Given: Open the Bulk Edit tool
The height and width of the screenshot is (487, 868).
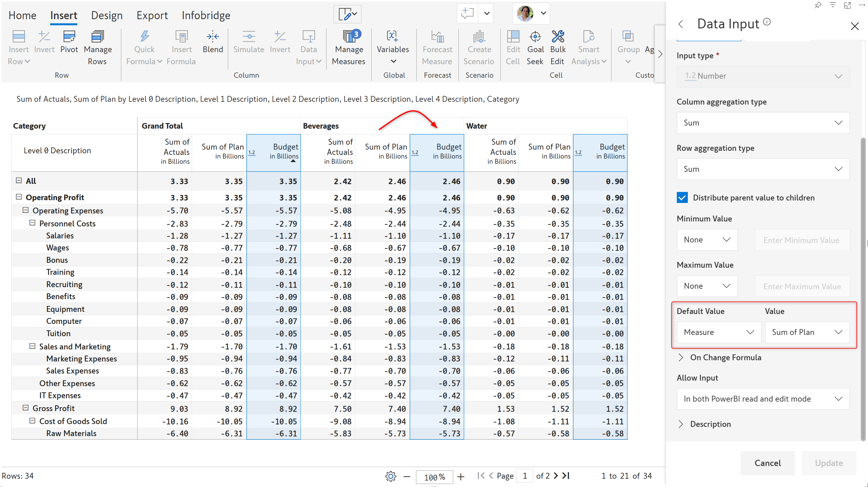Looking at the screenshot, I should click(x=557, y=37).
